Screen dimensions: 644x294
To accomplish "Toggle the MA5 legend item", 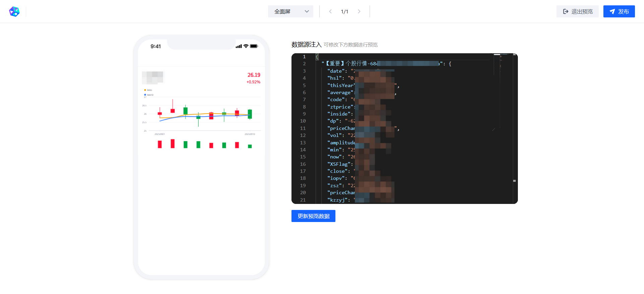I will click(148, 90).
